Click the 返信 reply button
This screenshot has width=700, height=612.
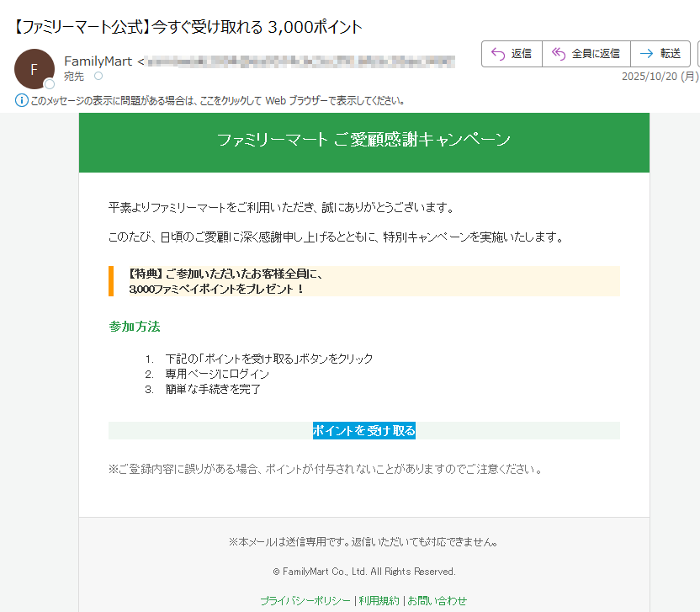point(512,53)
